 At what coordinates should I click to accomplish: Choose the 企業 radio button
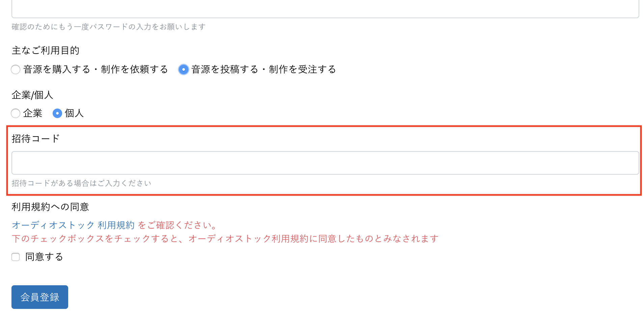click(16, 113)
